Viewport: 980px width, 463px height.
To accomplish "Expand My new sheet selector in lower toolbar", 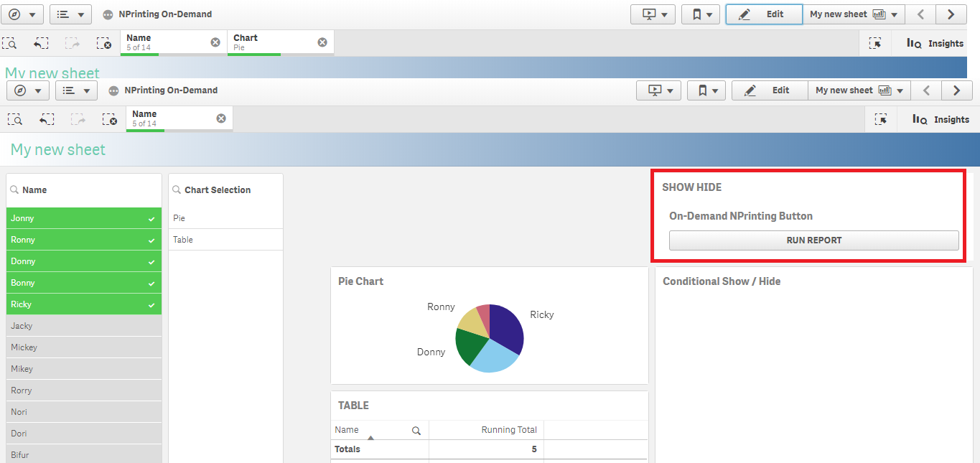I will pyautogui.click(x=859, y=90).
